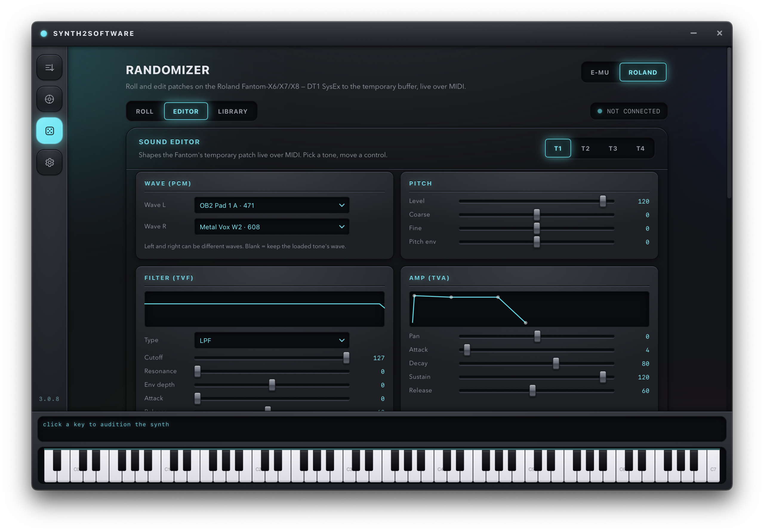Open the Wave L dropdown

click(272, 205)
